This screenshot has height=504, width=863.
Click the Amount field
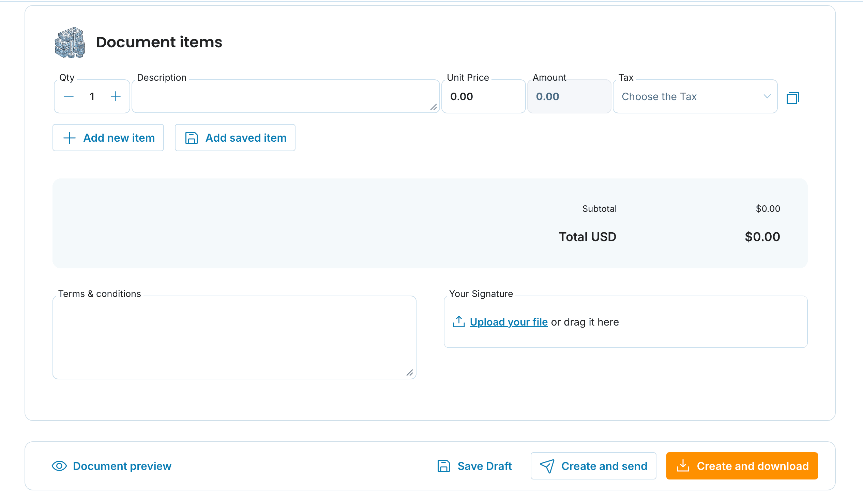(569, 96)
